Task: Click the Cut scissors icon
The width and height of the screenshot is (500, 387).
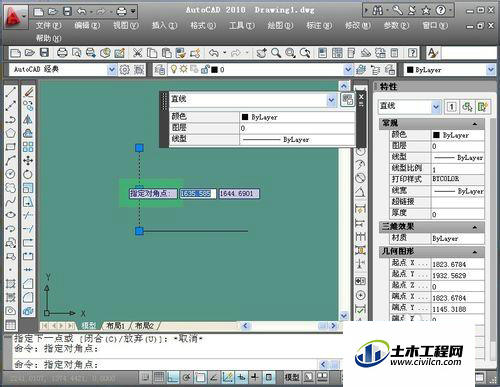Action: coord(137,53)
